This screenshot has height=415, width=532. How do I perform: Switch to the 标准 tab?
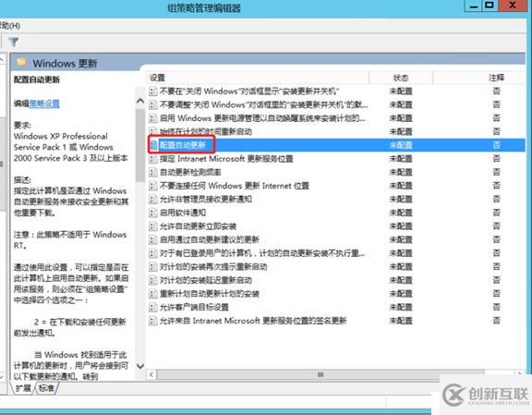pyautogui.click(x=46, y=388)
